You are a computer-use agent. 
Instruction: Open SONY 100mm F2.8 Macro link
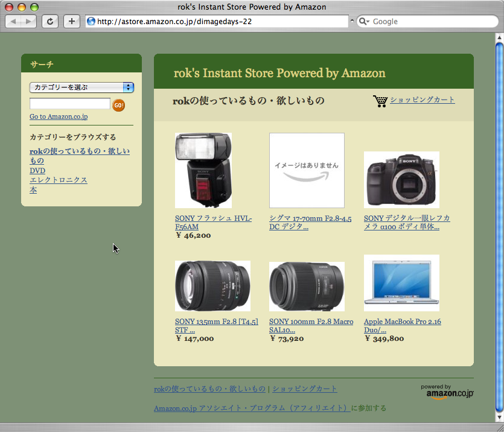311,326
